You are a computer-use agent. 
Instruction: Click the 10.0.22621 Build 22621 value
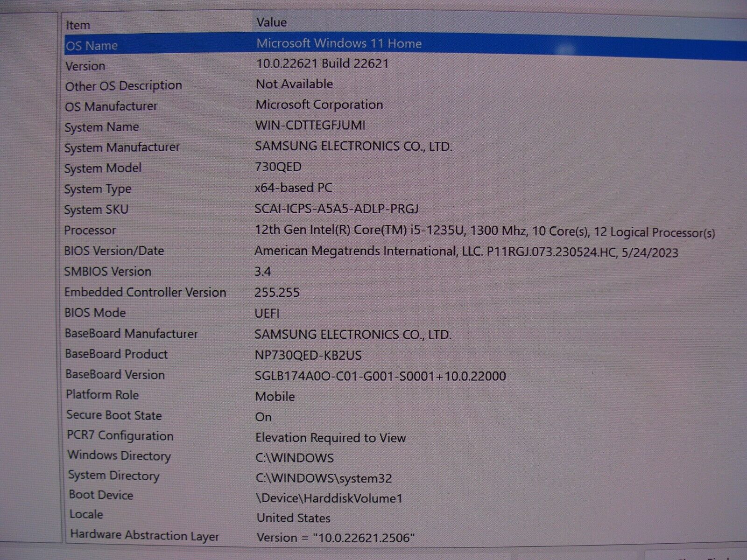pos(322,63)
